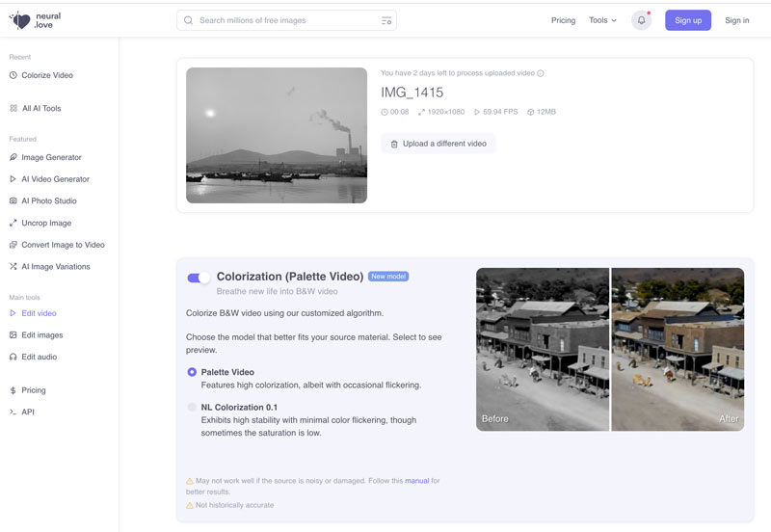Viewport: 771px width, 532px height.
Task: Open AI Image Variations tool
Action: 55,266
